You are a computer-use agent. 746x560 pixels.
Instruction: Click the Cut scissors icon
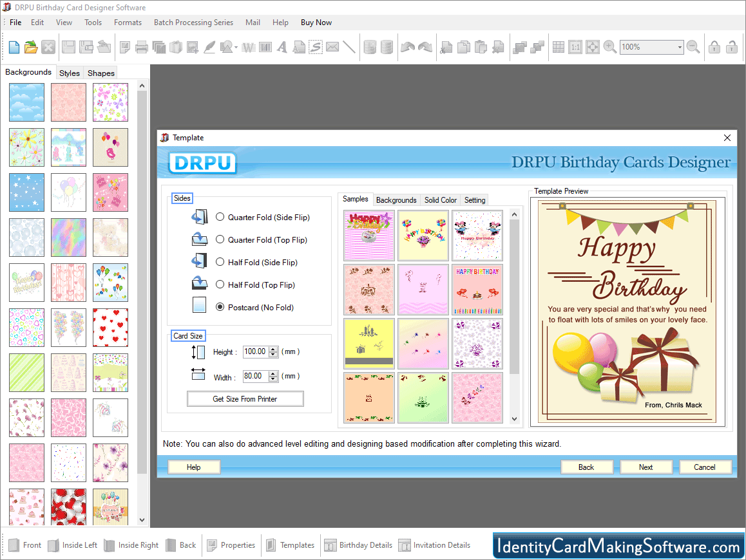click(x=446, y=47)
